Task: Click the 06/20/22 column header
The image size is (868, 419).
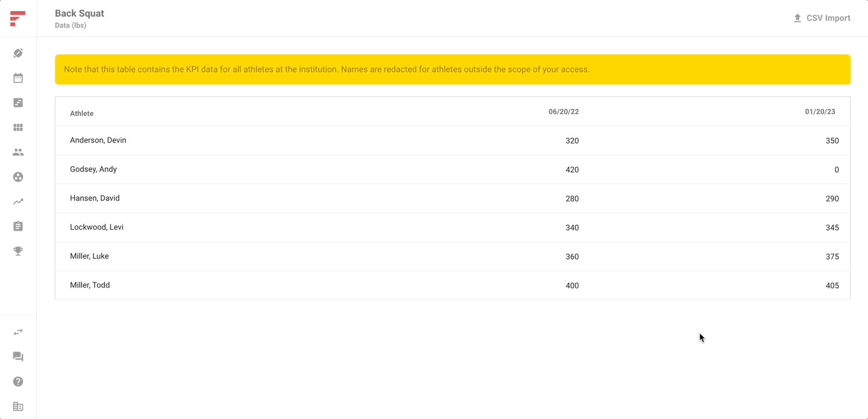Action: click(x=563, y=112)
